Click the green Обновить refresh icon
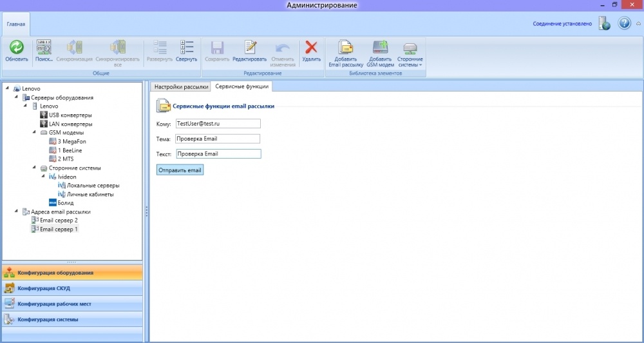Screen dimensions: 644x343 [x=17, y=47]
